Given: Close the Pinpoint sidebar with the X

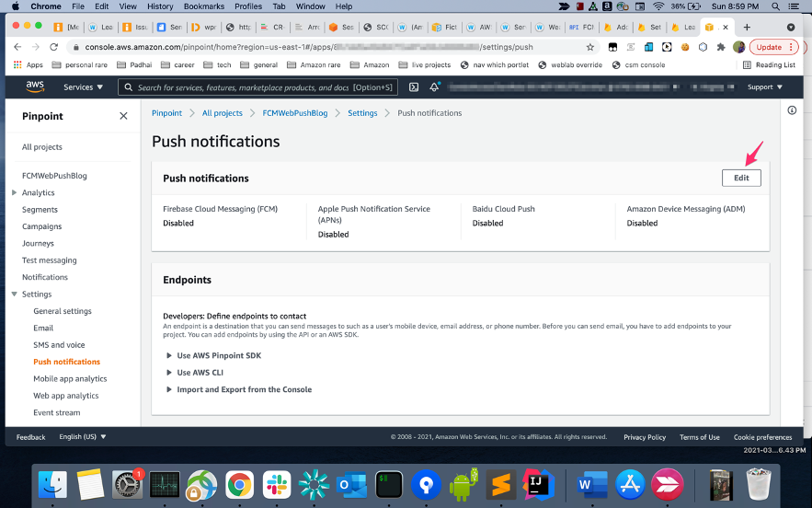Looking at the screenshot, I should tap(123, 116).
